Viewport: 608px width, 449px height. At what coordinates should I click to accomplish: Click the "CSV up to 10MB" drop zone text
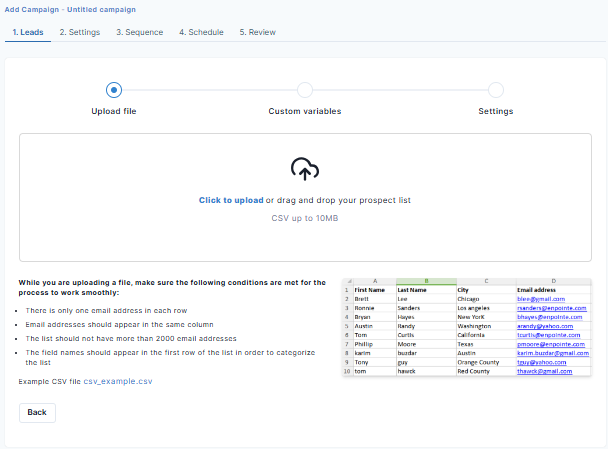tap(304, 218)
